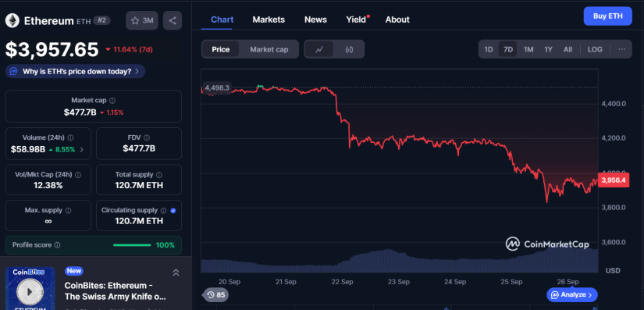Set chart range to 1Y
This screenshot has width=644, height=310.
pos(548,49)
